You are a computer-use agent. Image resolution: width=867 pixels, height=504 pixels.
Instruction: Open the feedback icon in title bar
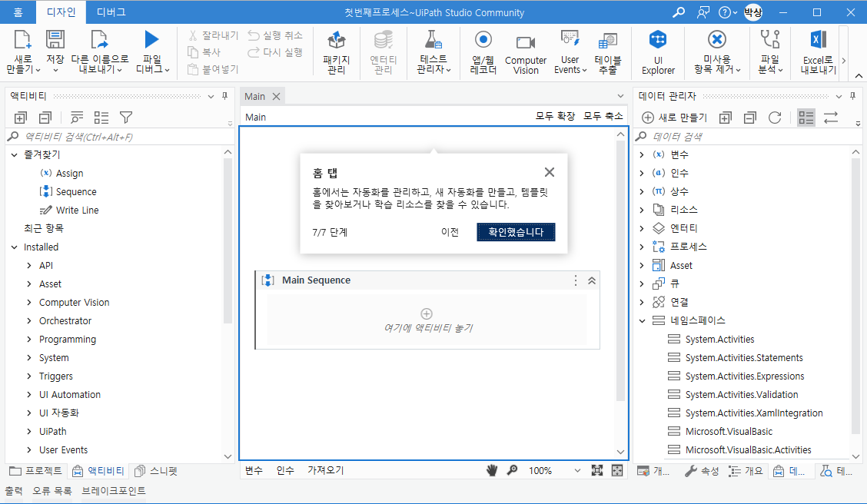point(703,12)
